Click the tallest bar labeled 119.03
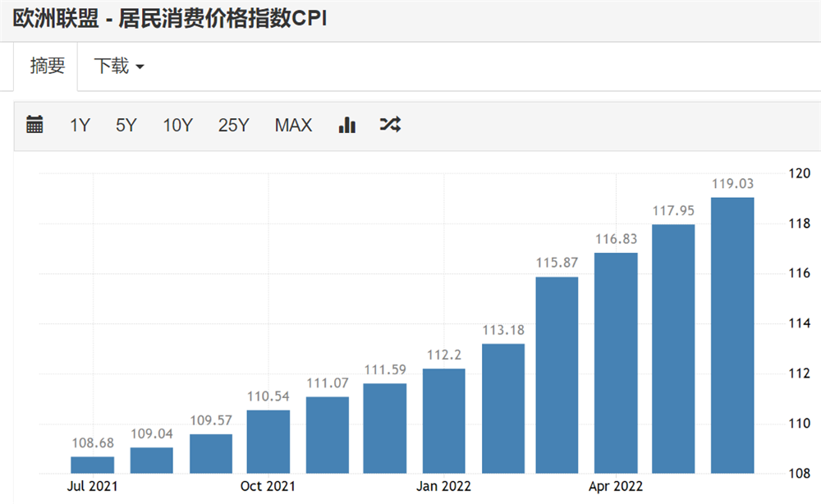Image resolution: width=821 pixels, height=504 pixels. (732, 335)
